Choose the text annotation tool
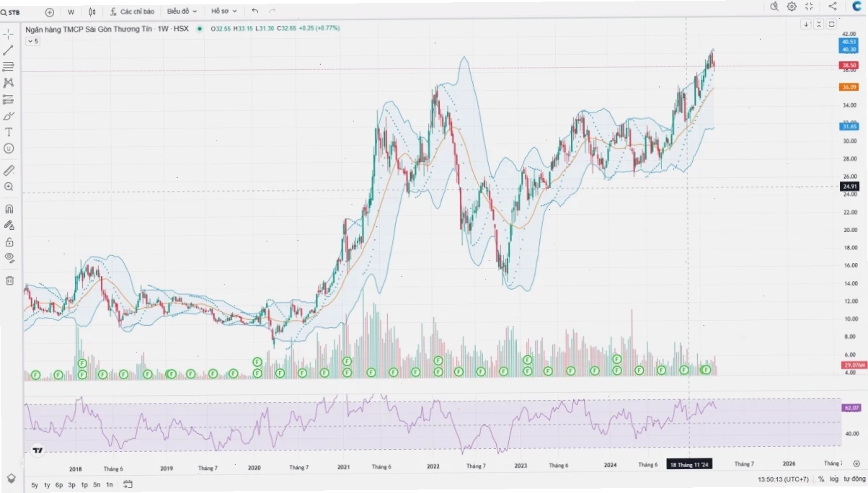The height and width of the screenshot is (493, 868). pos(9,132)
